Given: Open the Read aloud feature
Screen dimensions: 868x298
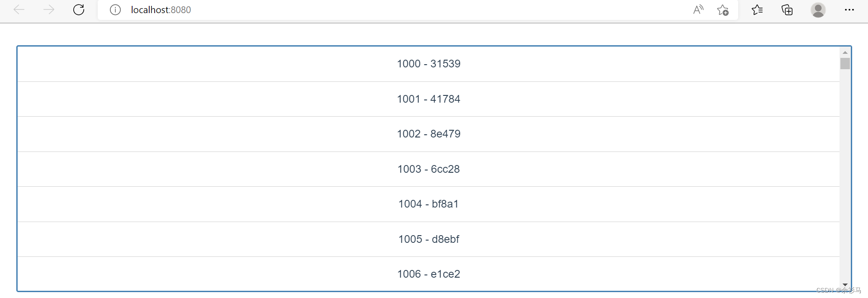Looking at the screenshot, I should (x=698, y=9).
